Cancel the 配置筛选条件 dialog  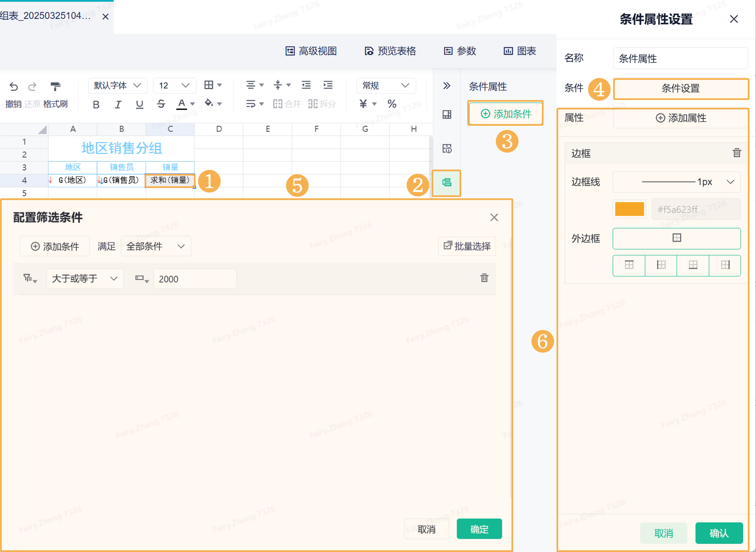[426, 529]
